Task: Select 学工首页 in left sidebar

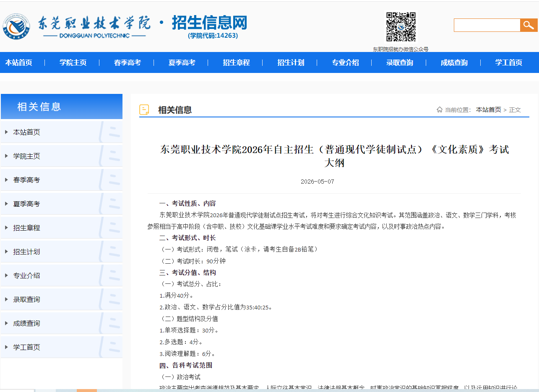Action: tap(62, 347)
